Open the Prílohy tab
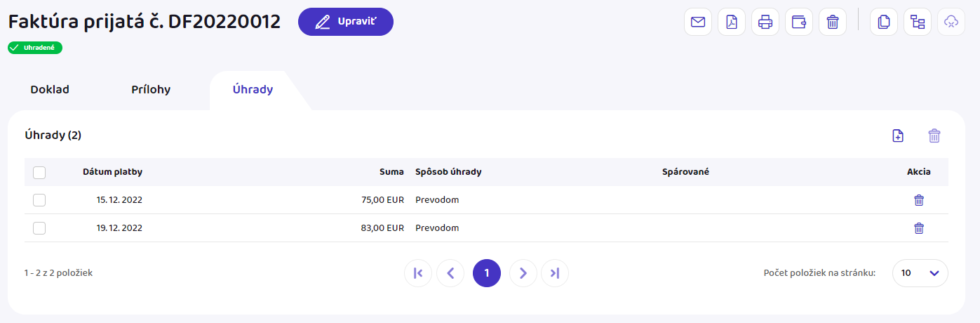 coord(151,90)
